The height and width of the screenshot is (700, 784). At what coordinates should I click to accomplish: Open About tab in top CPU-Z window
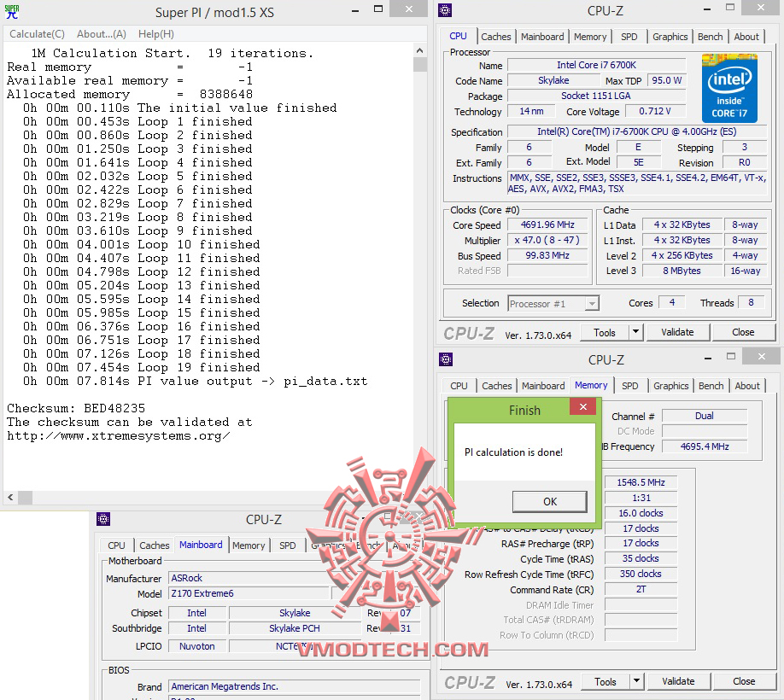pyautogui.click(x=746, y=37)
